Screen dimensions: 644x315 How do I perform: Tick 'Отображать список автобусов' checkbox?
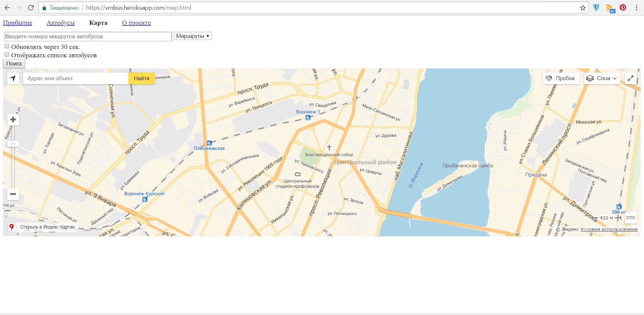[7, 54]
